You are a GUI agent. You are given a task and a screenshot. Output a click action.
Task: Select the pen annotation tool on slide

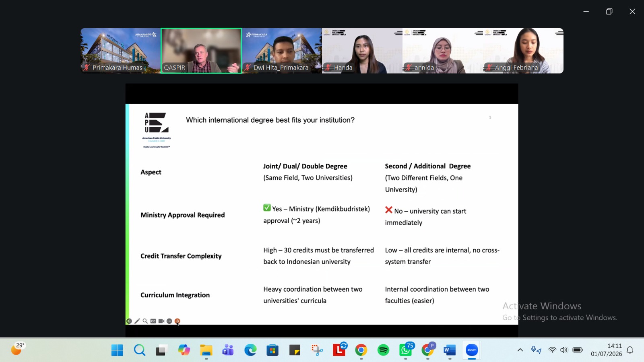[137, 321]
